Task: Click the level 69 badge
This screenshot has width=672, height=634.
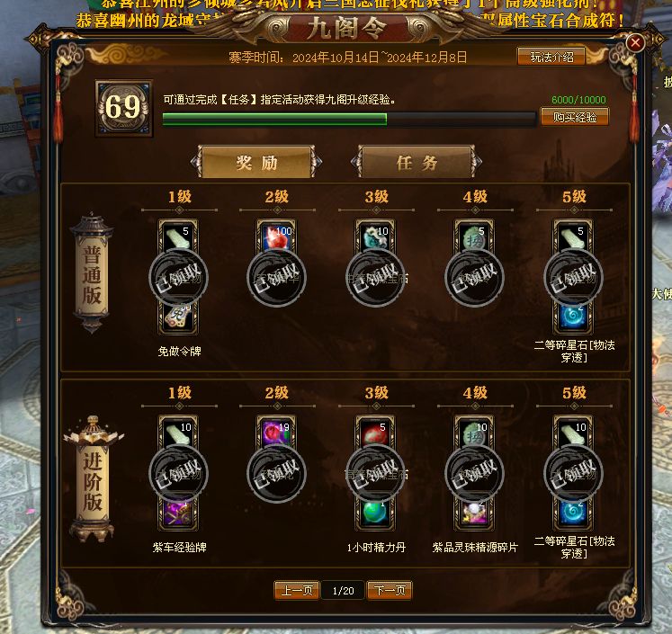Action: [x=124, y=108]
